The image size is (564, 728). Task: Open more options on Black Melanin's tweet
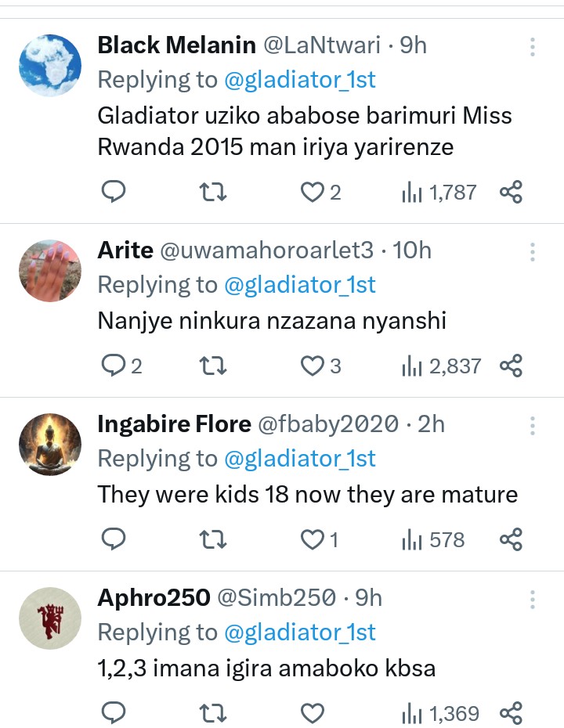532,47
